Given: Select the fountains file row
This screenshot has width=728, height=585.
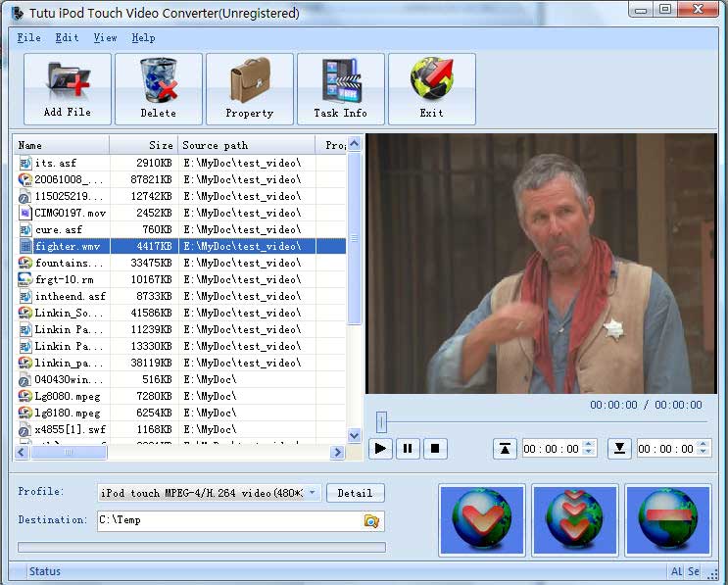Looking at the screenshot, I should (181, 263).
